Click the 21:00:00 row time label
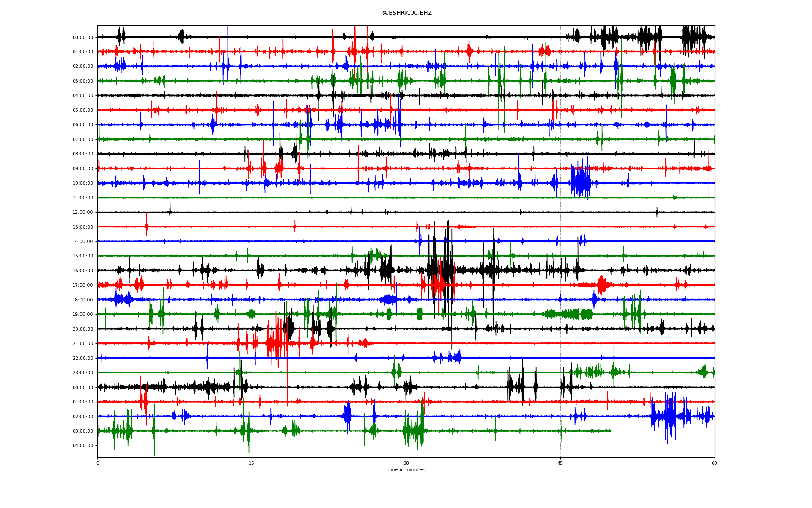Image resolution: width=812 pixels, height=508 pixels. point(83,344)
